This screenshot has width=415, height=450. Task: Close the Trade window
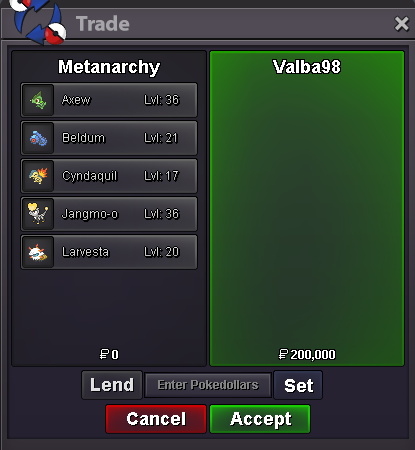coord(401,24)
